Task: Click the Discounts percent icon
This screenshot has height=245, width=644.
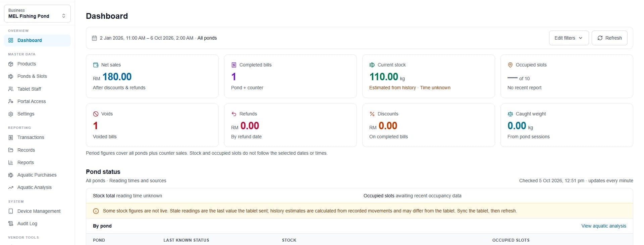Action: tap(372, 114)
